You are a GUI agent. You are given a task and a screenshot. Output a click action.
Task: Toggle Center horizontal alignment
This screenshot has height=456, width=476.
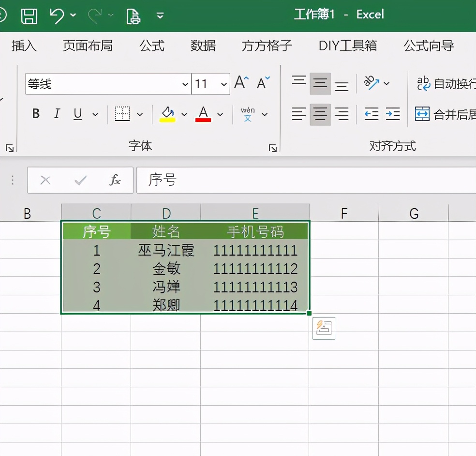tap(320, 114)
